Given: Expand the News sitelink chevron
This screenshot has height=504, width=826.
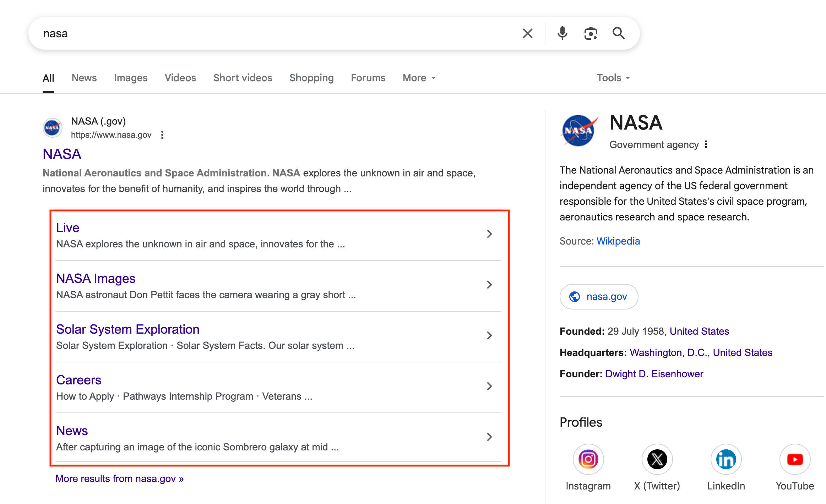Looking at the screenshot, I should coord(489,437).
